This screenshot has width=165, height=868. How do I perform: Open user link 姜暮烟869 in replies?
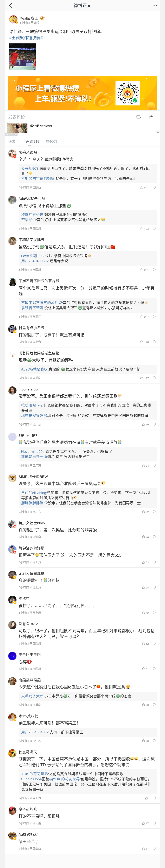tap(30, 168)
